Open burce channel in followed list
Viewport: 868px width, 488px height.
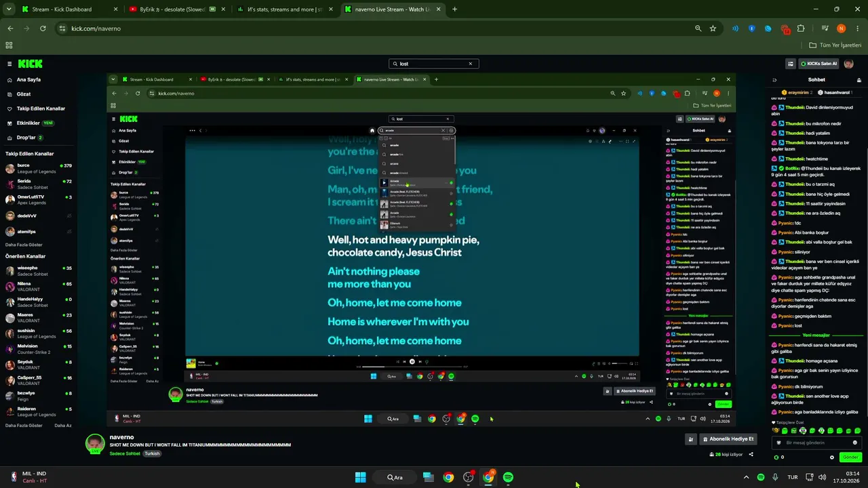(37, 168)
